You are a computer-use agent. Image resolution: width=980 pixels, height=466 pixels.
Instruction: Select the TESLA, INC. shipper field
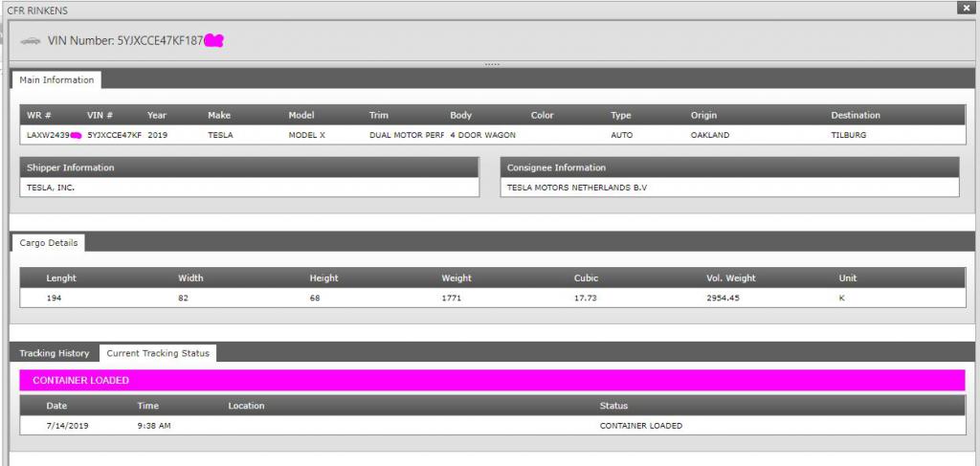tap(250, 188)
